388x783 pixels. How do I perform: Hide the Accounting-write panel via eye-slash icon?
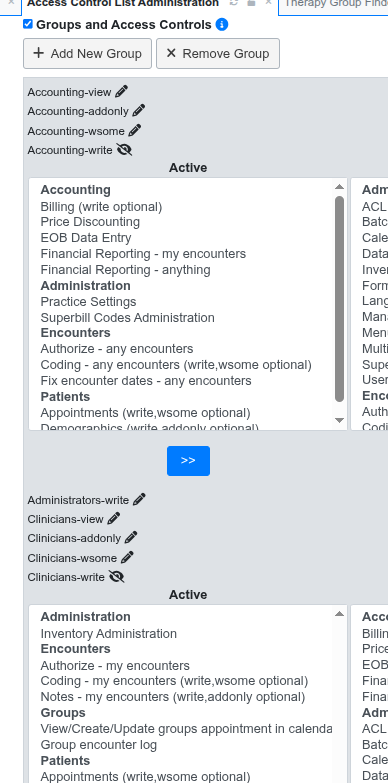tap(124, 149)
